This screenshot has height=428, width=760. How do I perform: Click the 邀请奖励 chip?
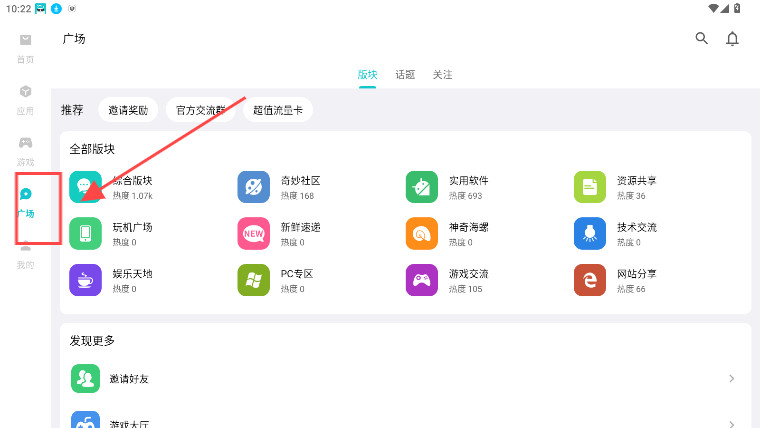[128, 110]
